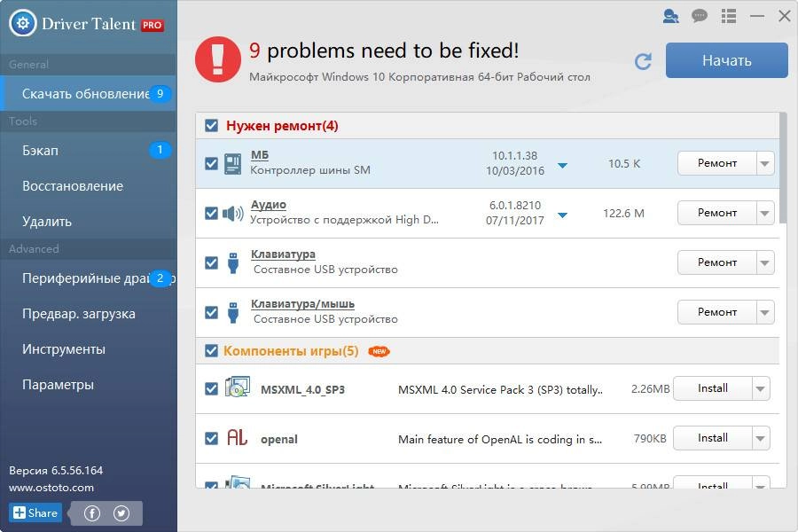Share on Facebook icon
The height and width of the screenshot is (532, 798).
(x=92, y=513)
